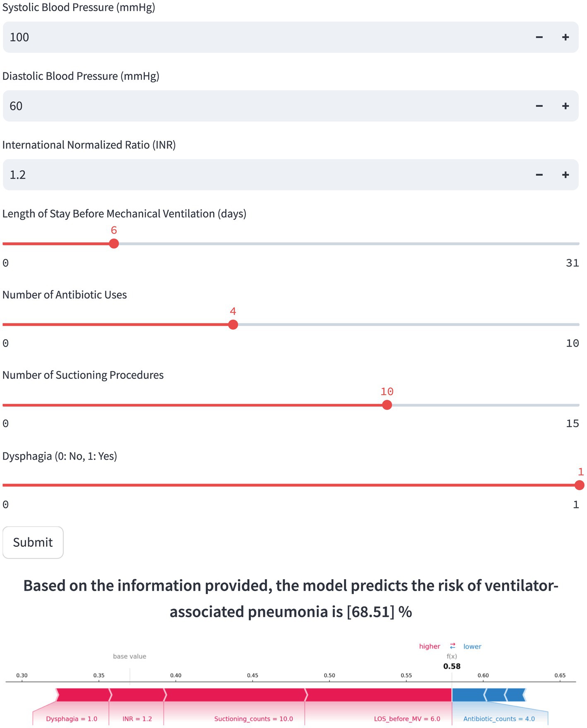Increase Systolic Blood Pressure with plus icon
Image resolution: width=587 pixels, height=728 pixels.
click(x=565, y=37)
